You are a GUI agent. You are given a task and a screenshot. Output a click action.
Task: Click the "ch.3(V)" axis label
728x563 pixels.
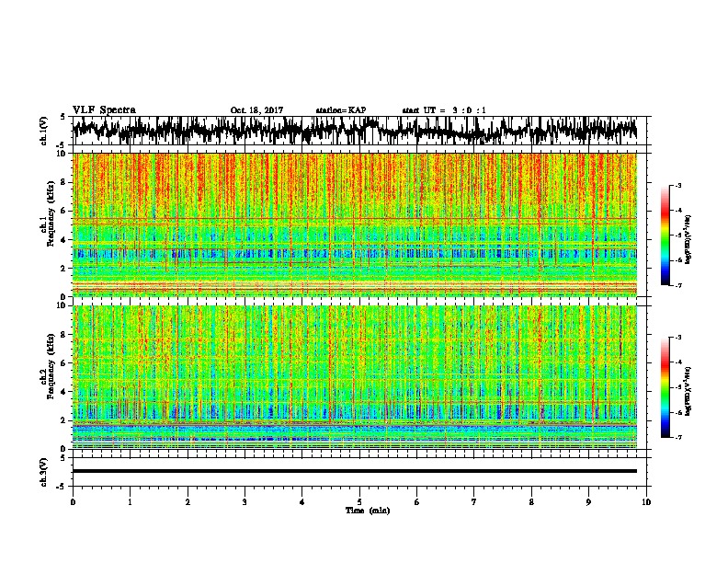point(44,472)
